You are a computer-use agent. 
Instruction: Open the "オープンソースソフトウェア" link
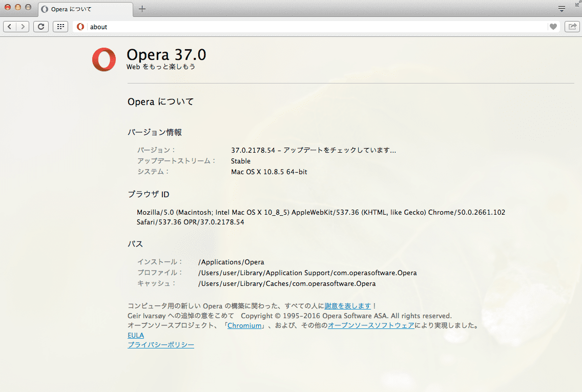(x=371, y=325)
